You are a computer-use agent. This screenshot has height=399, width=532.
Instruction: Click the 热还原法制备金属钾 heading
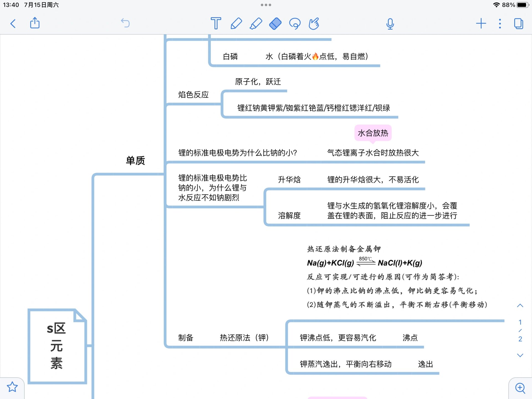tap(344, 249)
